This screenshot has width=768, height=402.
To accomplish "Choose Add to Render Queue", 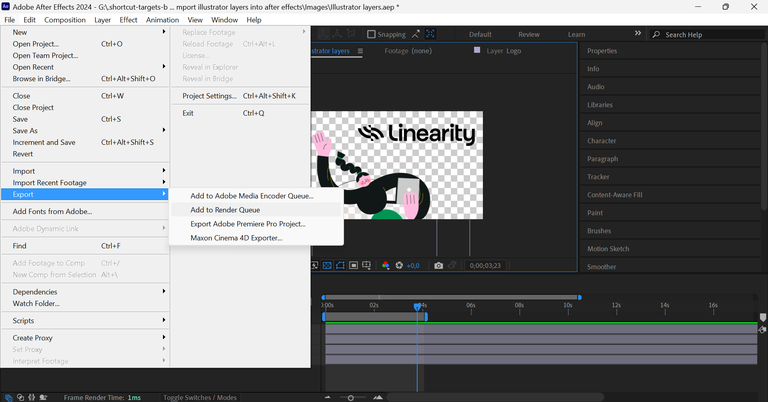I will coord(224,210).
